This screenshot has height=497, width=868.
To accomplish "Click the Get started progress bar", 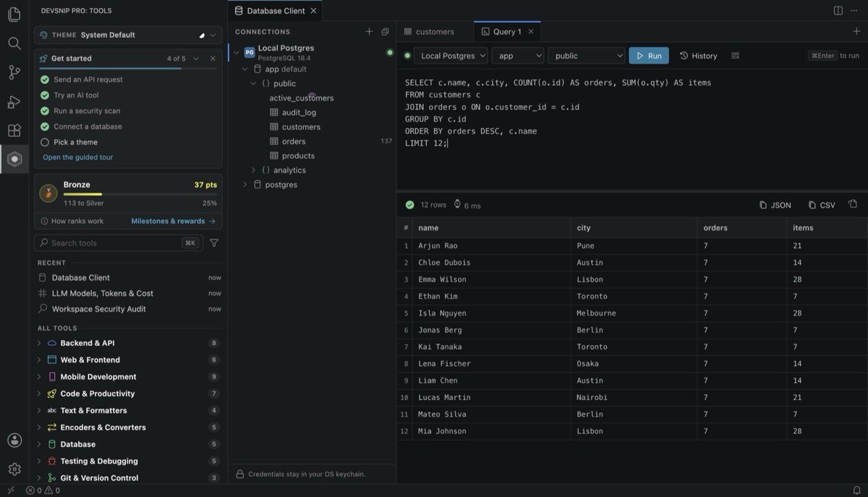I will coord(128,69).
